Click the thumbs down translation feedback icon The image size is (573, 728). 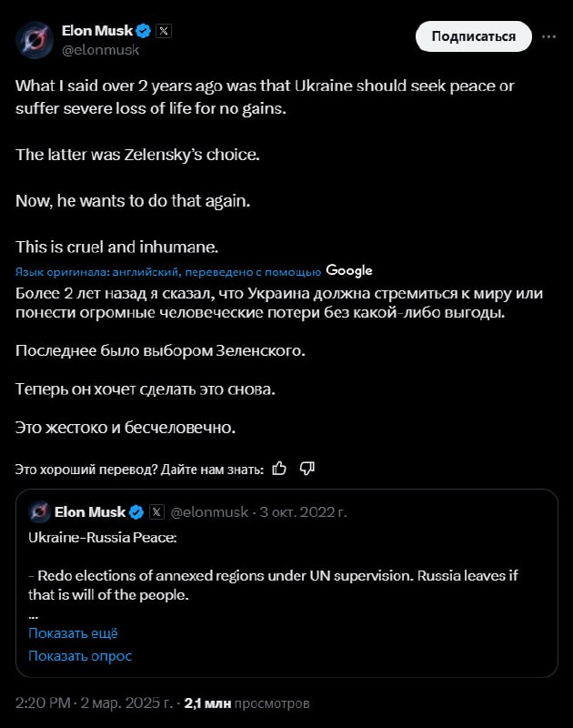click(307, 468)
